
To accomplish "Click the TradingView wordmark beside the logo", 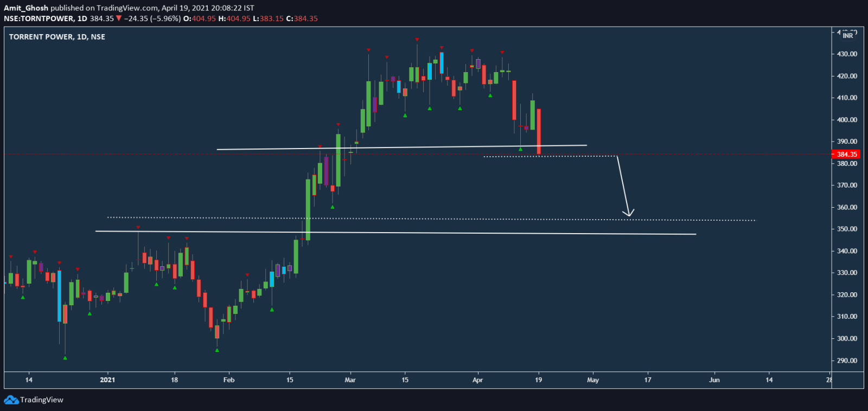I will (x=42, y=400).
